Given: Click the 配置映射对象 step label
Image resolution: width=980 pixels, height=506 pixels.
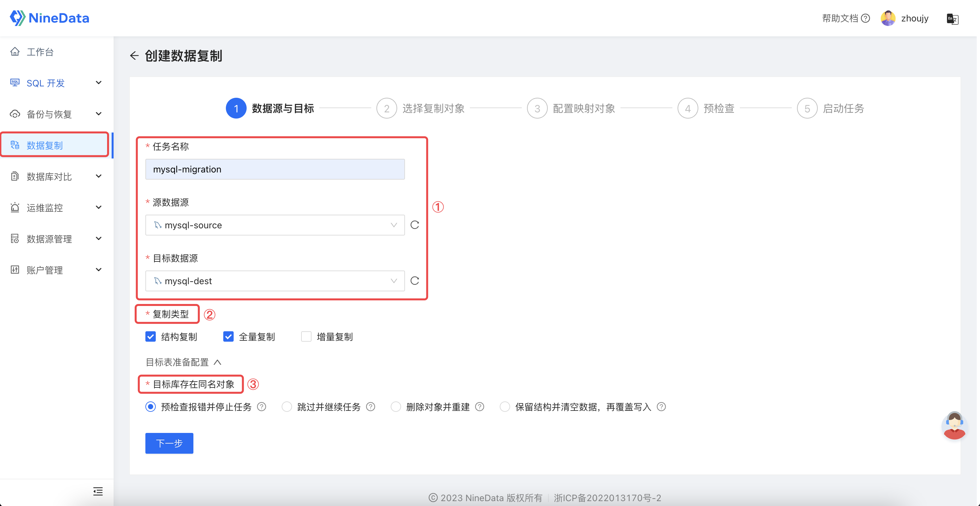Looking at the screenshot, I should click(x=584, y=108).
